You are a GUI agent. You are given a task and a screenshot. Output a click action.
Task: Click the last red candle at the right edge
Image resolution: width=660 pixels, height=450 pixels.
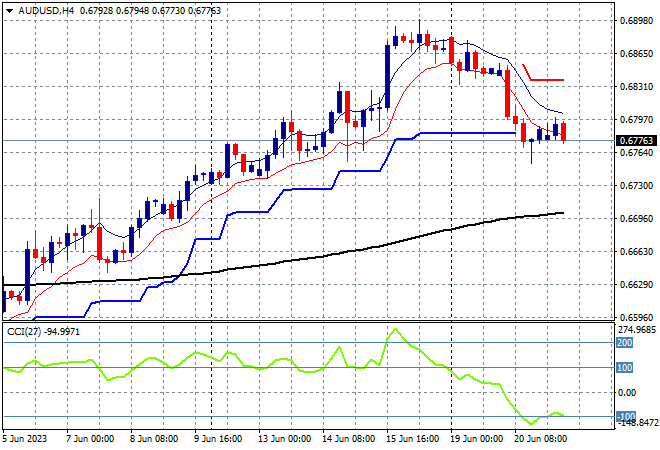(x=564, y=132)
